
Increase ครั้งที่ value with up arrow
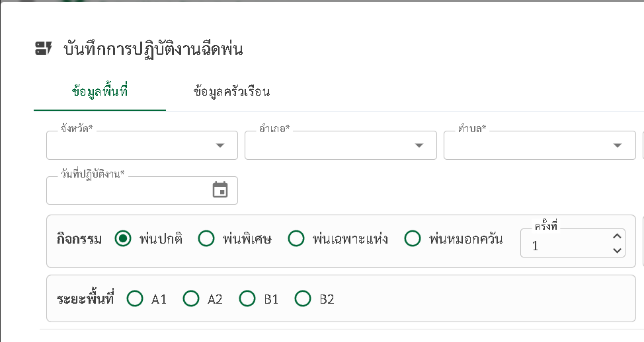click(x=617, y=236)
